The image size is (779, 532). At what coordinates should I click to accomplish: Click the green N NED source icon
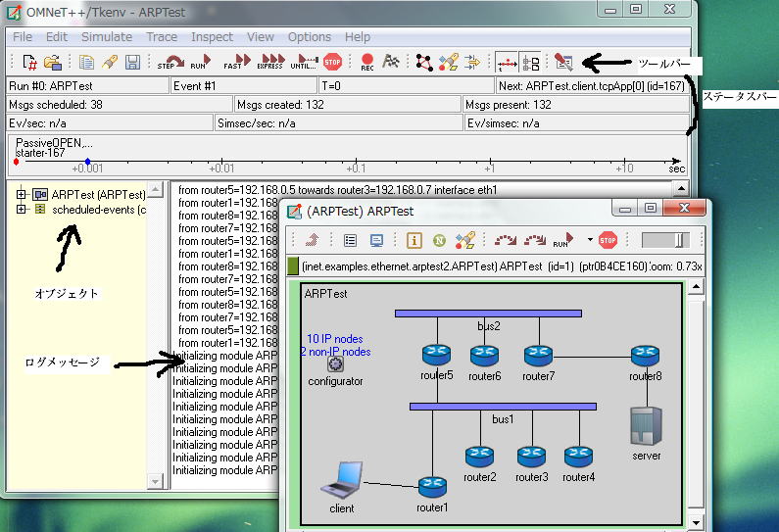[x=439, y=240]
